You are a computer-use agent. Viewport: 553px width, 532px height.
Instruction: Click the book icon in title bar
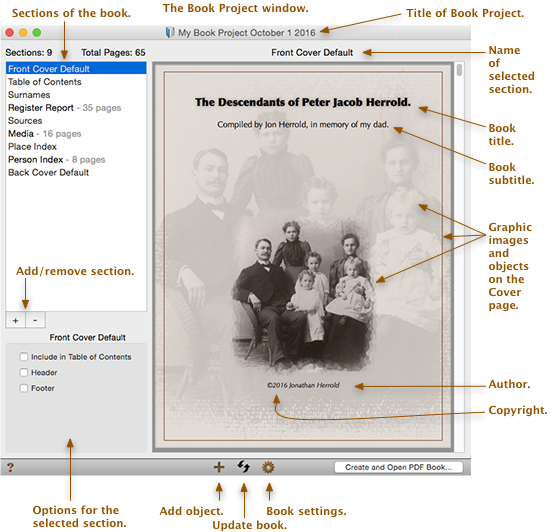170,32
